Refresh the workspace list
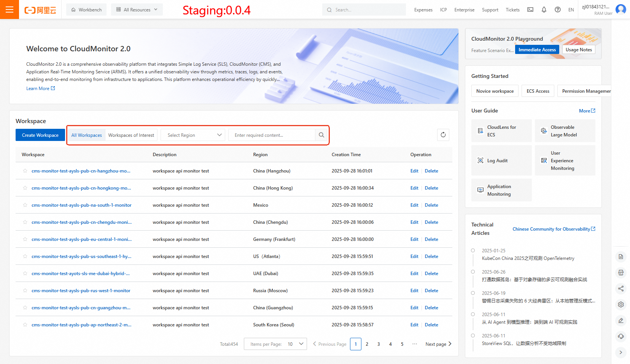Image resolution: width=630 pixels, height=364 pixels. (443, 135)
